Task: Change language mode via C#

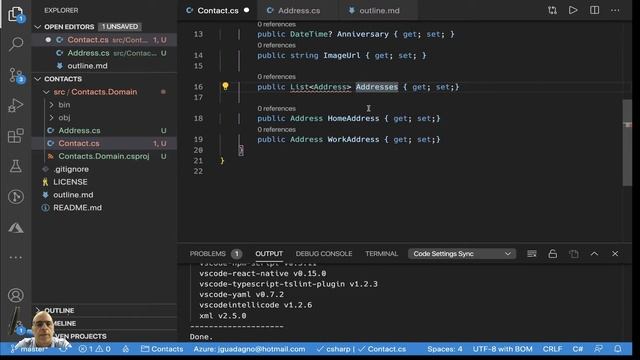Action: 578,349
